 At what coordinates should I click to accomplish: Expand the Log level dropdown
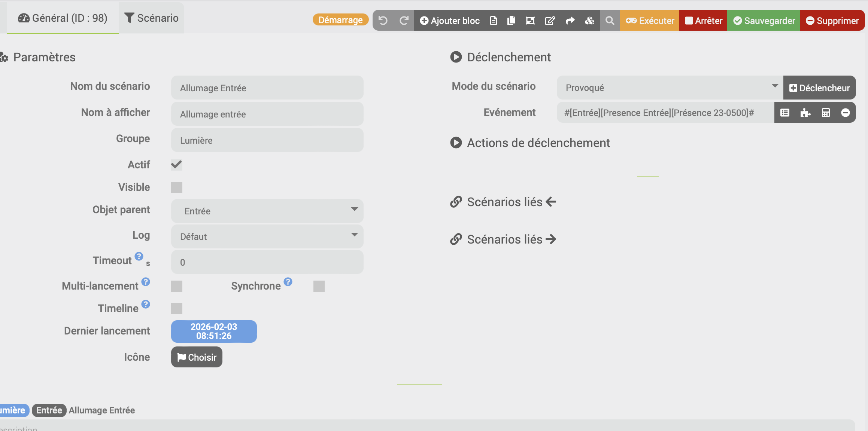click(267, 236)
